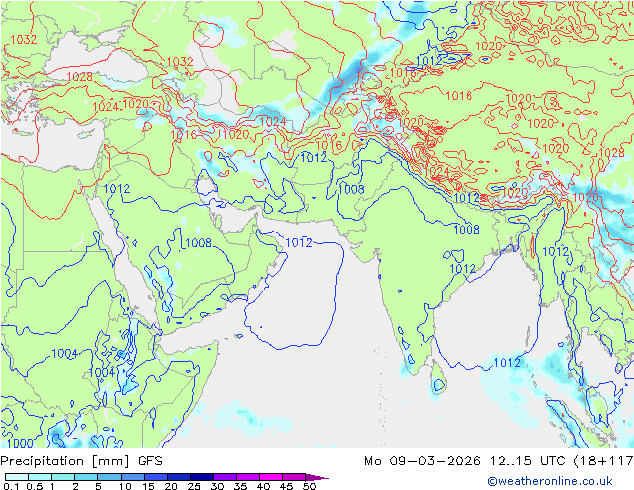This screenshot has height=490, width=634.
Task: Click the red '1028' label near the Black Sea
Action: click(79, 76)
